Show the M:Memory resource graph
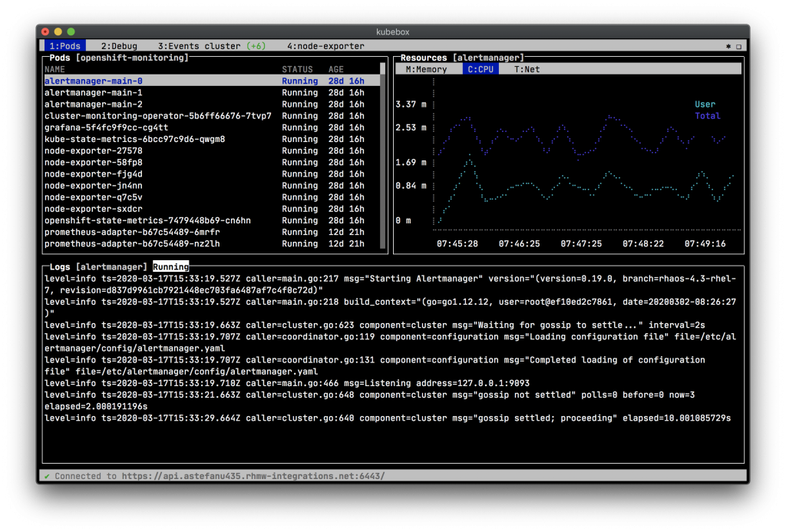The image size is (786, 532). tap(426, 69)
